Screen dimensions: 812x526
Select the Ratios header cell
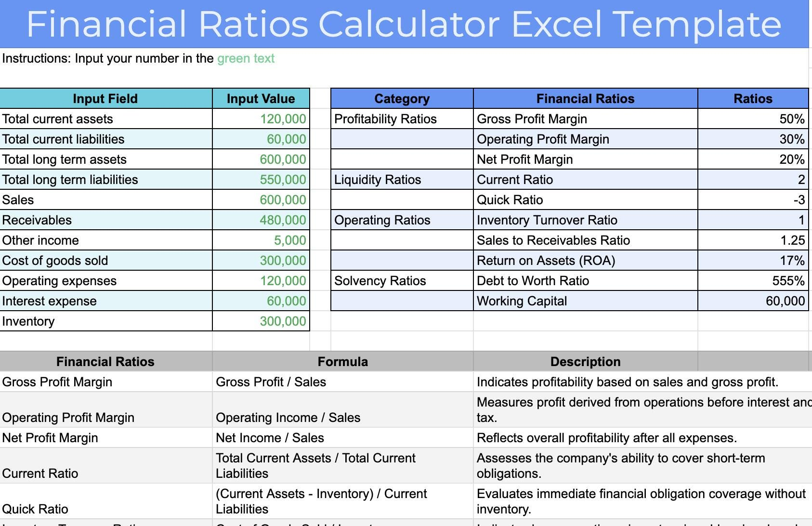(753, 99)
